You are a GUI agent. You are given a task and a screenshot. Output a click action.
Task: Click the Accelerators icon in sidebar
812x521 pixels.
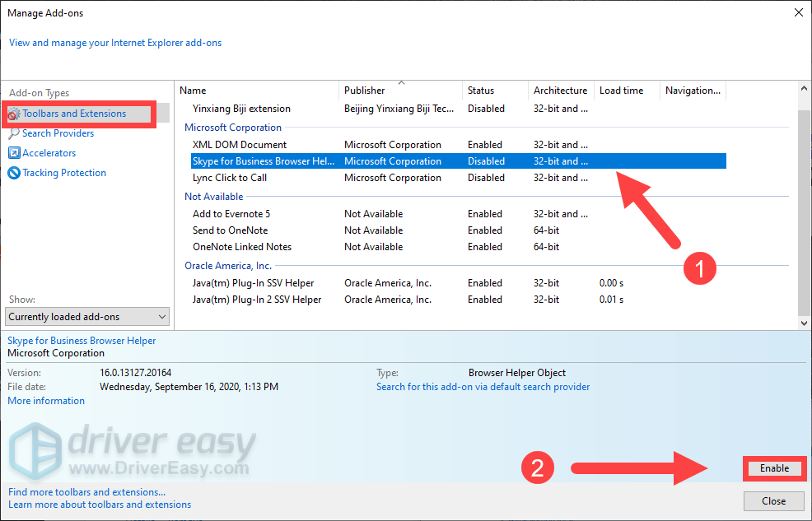point(14,153)
